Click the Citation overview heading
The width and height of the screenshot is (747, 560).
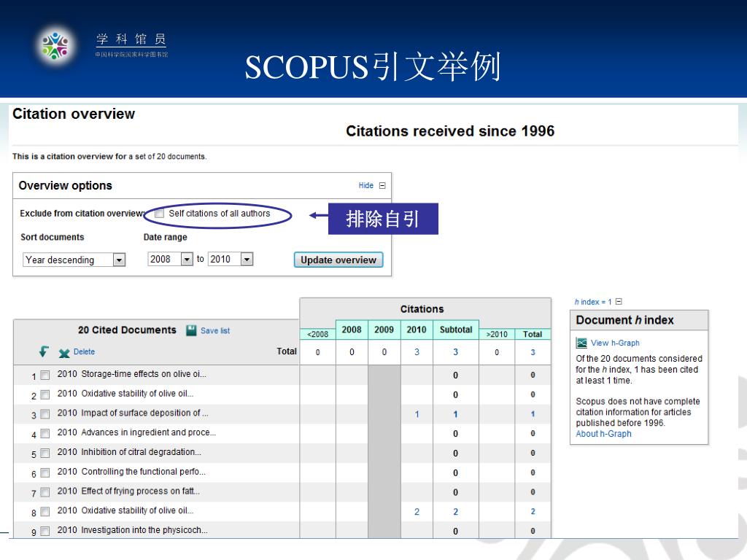[x=74, y=114]
